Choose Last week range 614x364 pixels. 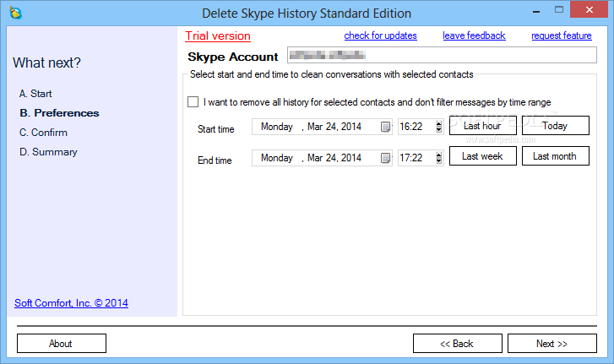(x=482, y=156)
